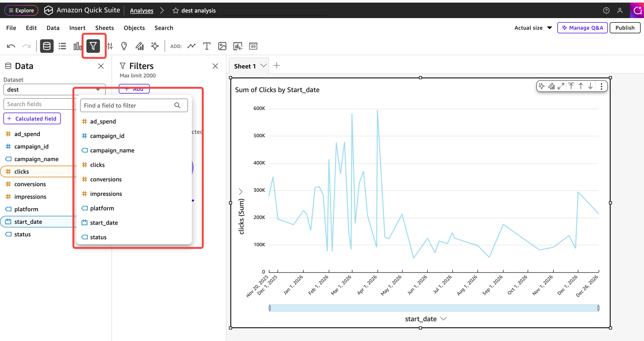
Task: Open the Insert menu
Action: (x=77, y=28)
